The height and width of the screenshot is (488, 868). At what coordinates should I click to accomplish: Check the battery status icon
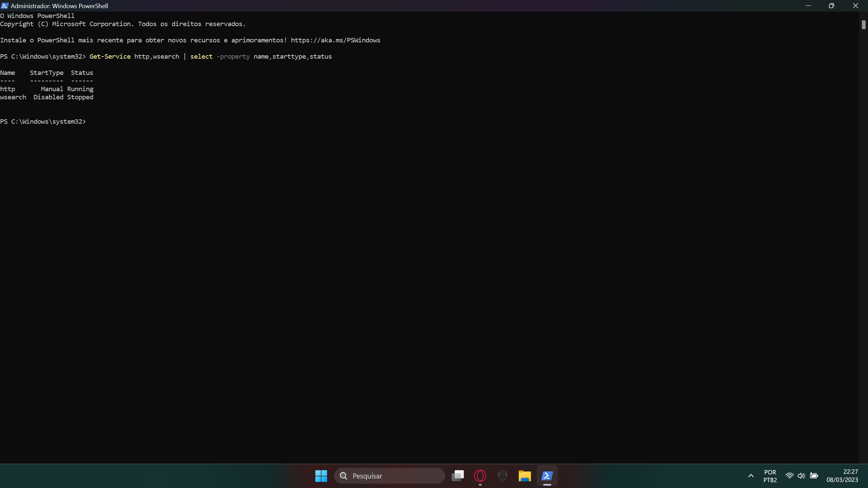pos(814,476)
